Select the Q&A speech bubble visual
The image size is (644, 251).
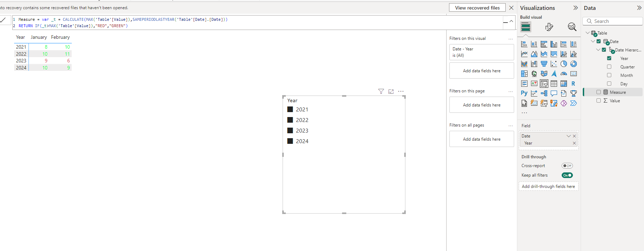click(554, 93)
